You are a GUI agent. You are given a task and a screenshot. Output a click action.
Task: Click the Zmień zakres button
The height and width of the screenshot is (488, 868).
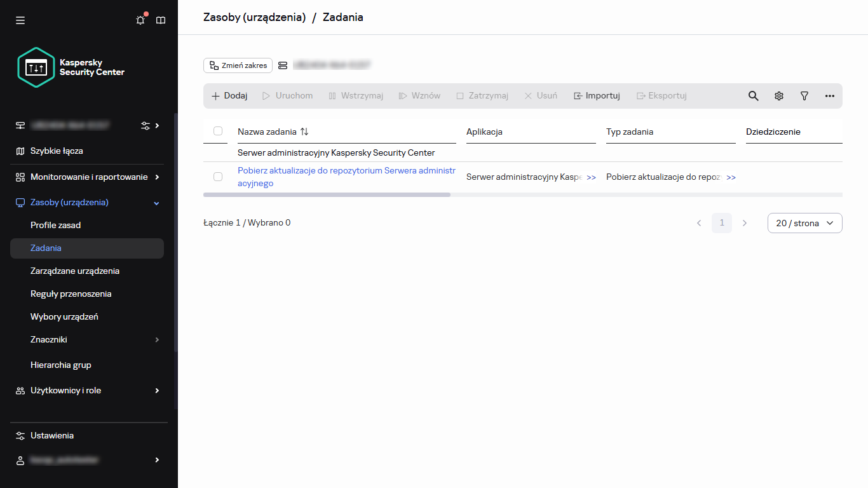[x=238, y=65]
